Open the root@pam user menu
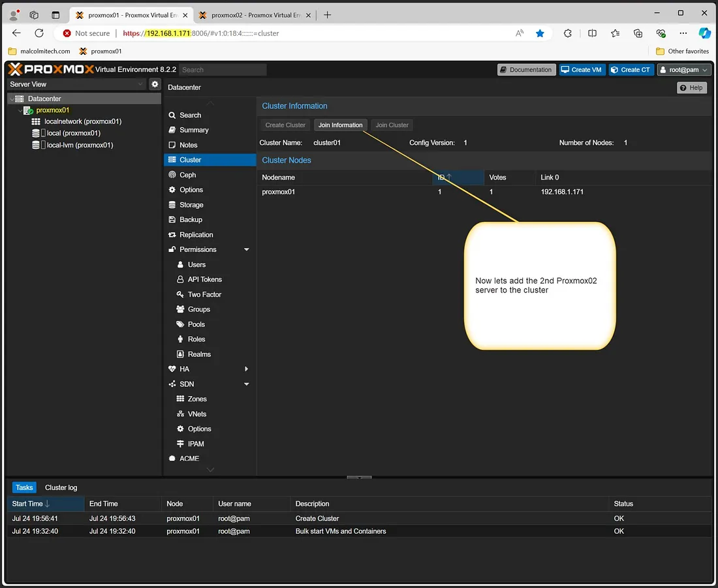The image size is (718, 588). tap(683, 70)
